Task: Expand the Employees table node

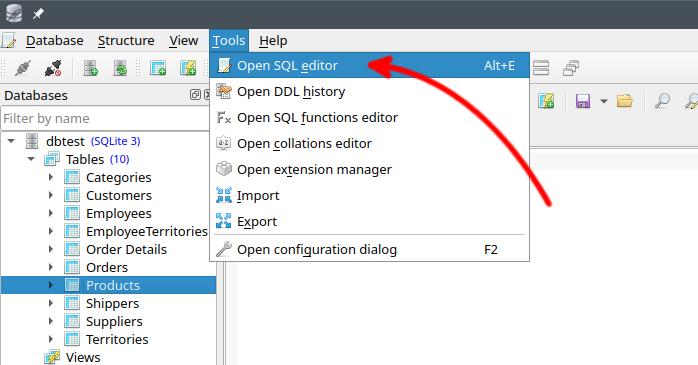Action: [51, 213]
